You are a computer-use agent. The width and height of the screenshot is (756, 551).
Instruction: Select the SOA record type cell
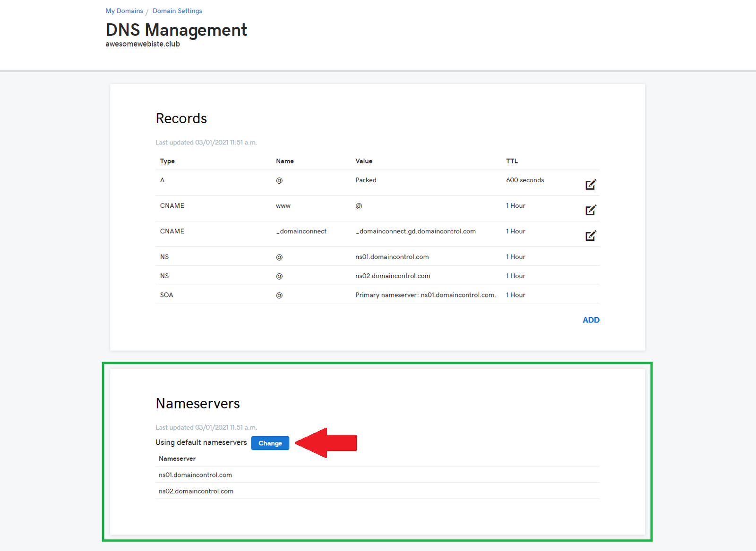coord(166,295)
